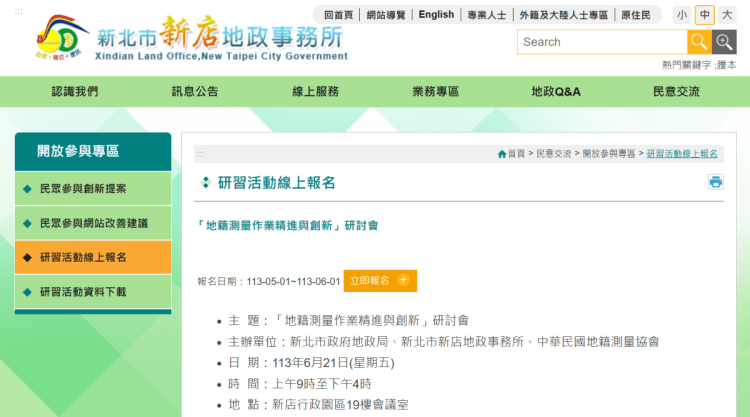Click the print page icon
Image resolution: width=750 pixels, height=417 pixels.
[716, 182]
